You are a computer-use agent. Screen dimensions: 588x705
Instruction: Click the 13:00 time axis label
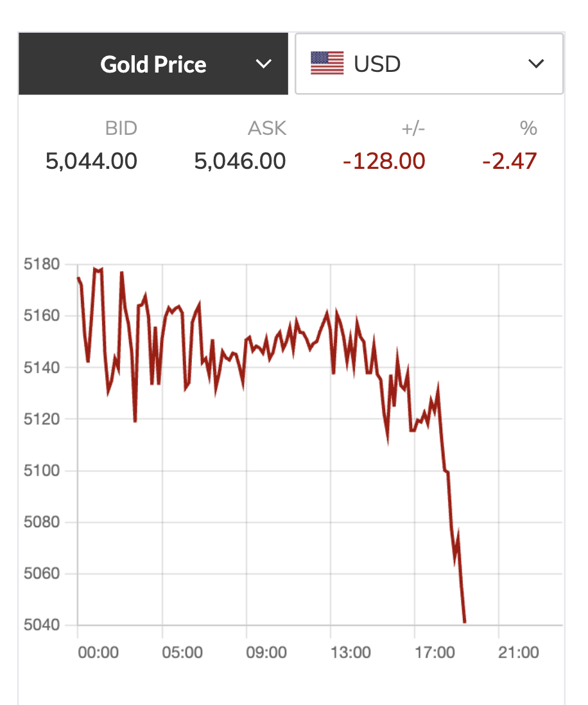[x=350, y=653]
